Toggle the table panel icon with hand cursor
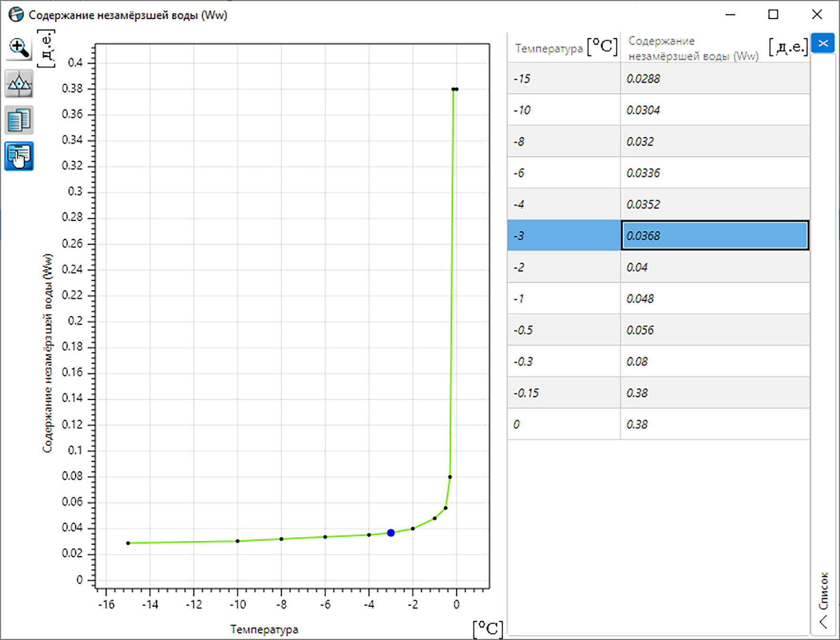This screenshot has height=640, width=840. click(19, 156)
